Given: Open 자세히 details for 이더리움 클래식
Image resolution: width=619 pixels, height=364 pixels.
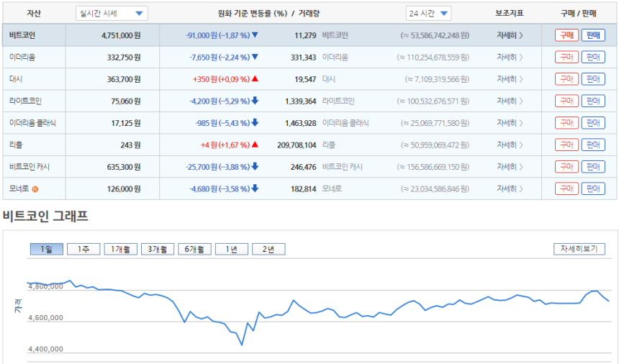Looking at the screenshot, I should click(x=510, y=123).
